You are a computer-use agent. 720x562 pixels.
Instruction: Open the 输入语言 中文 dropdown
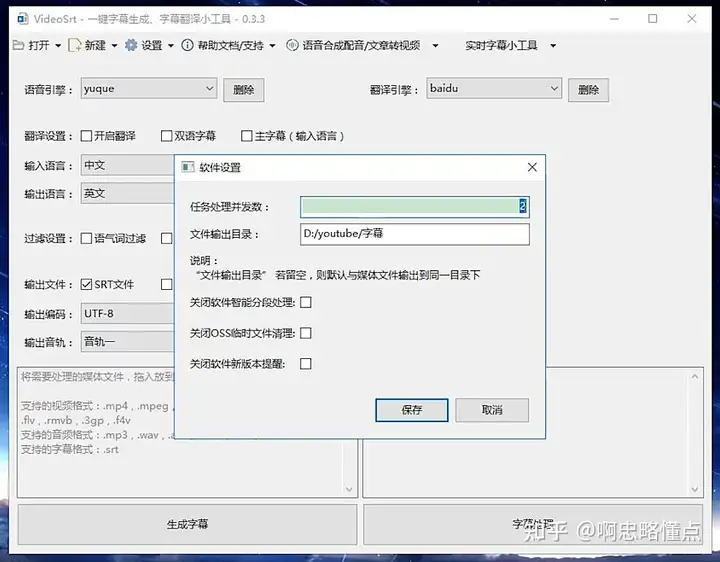pyautogui.click(x=128, y=165)
